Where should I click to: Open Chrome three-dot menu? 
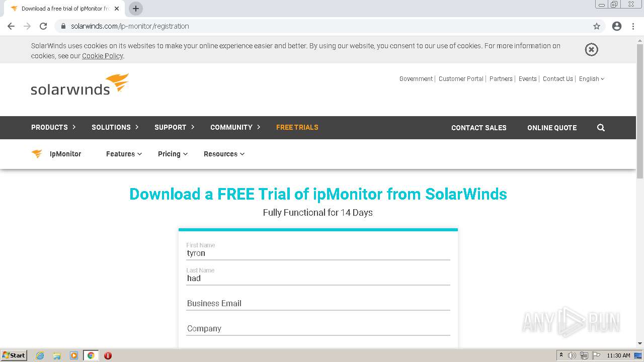coord(633,26)
